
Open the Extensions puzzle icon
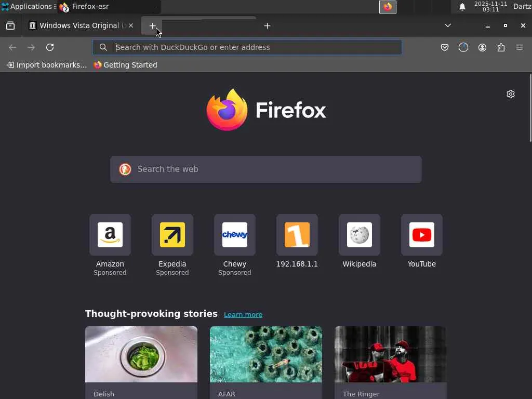(x=501, y=47)
